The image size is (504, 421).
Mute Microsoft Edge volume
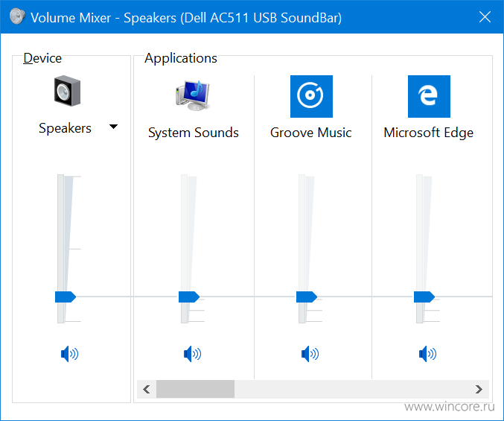click(x=428, y=354)
